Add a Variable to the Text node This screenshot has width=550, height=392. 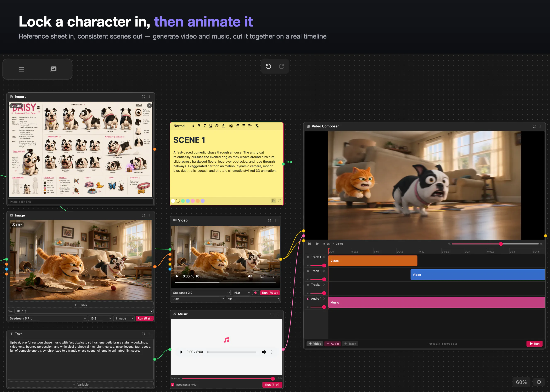[x=81, y=385]
